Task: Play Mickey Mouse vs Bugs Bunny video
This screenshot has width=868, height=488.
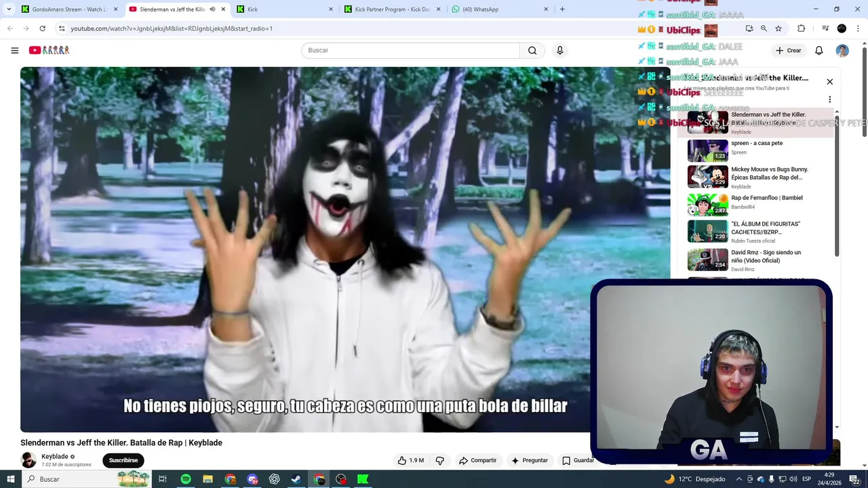Action: click(757, 177)
